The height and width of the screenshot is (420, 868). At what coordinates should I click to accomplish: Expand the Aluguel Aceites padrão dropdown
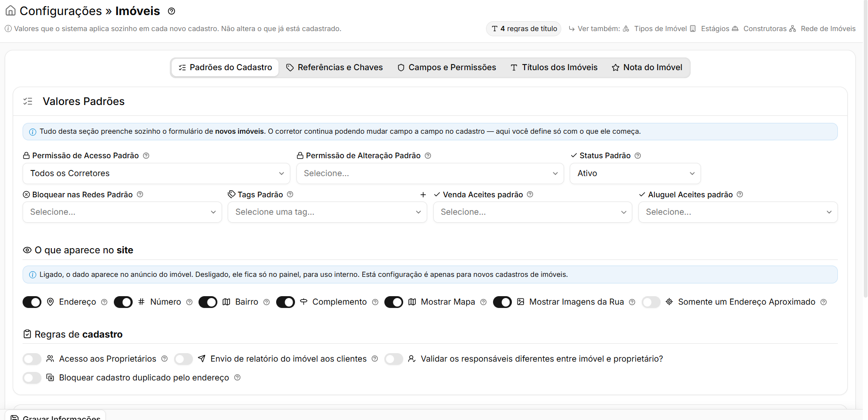click(x=738, y=212)
